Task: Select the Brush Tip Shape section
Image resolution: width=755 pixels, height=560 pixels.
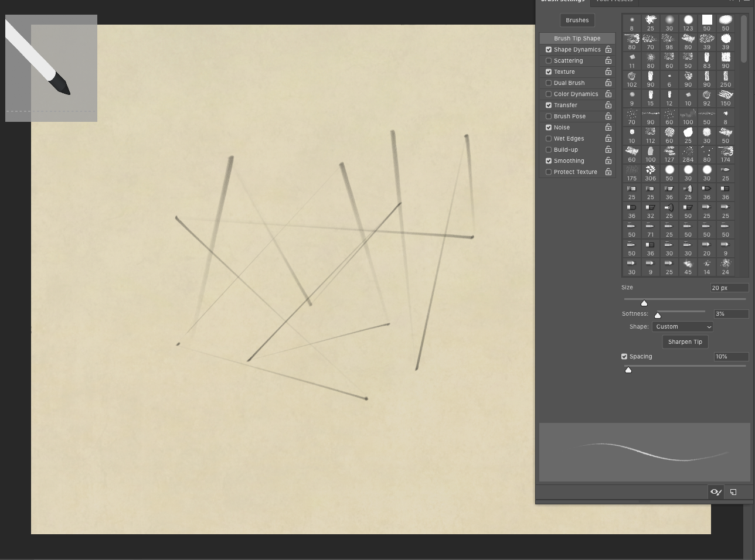Action: [577, 39]
